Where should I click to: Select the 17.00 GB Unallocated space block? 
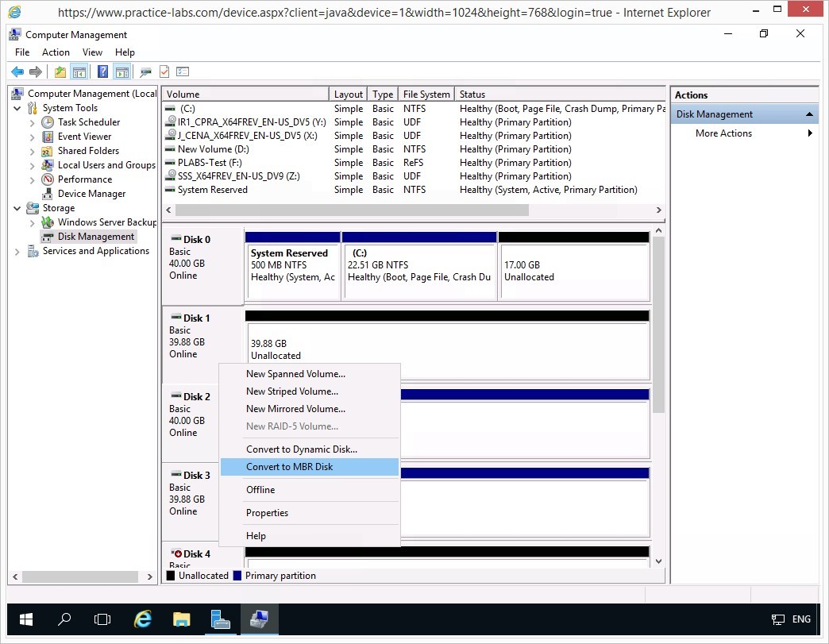(x=573, y=271)
